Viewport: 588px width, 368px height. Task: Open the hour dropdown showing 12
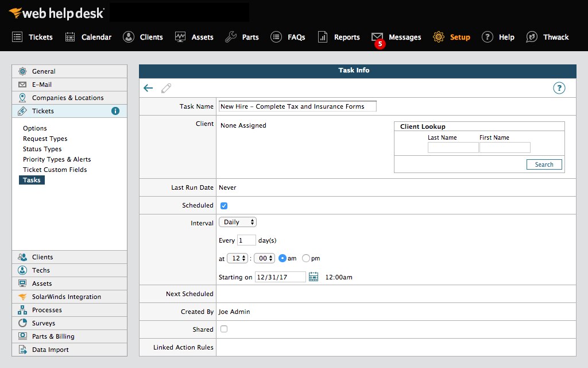coord(237,258)
